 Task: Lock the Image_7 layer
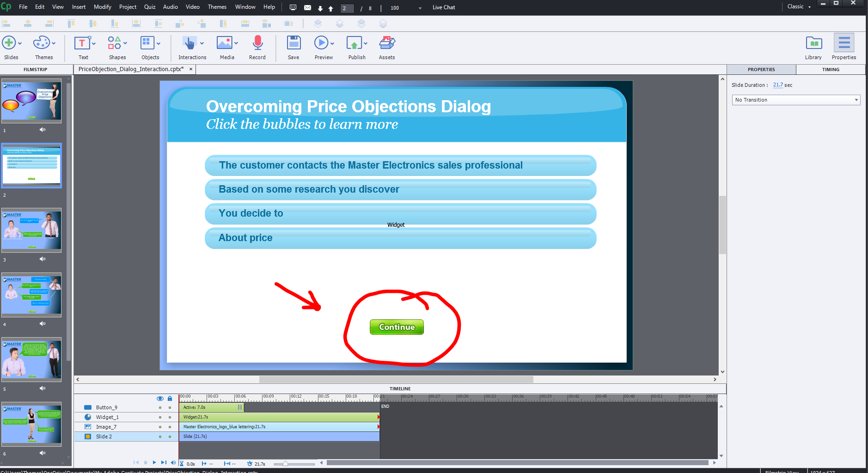click(x=170, y=427)
